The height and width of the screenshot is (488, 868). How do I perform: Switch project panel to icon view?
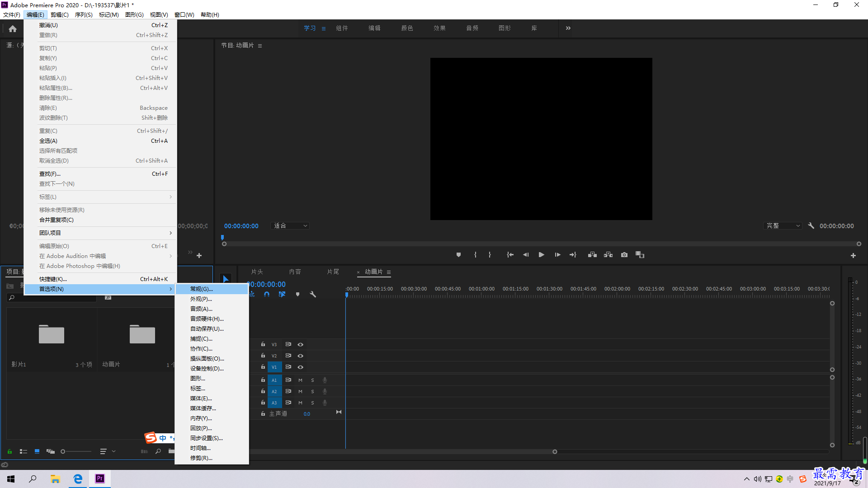[x=37, y=451]
